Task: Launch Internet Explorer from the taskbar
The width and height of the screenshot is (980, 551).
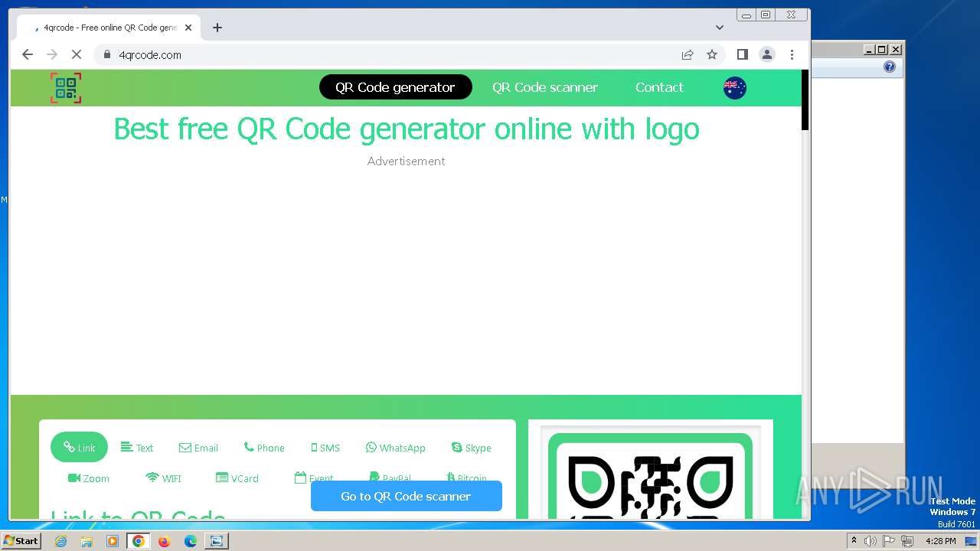Action: tap(60, 541)
